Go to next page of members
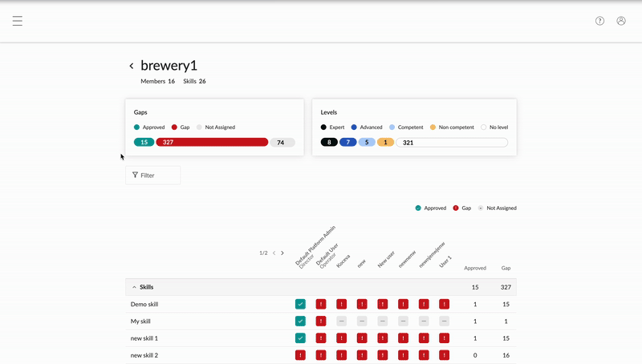 tap(282, 253)
